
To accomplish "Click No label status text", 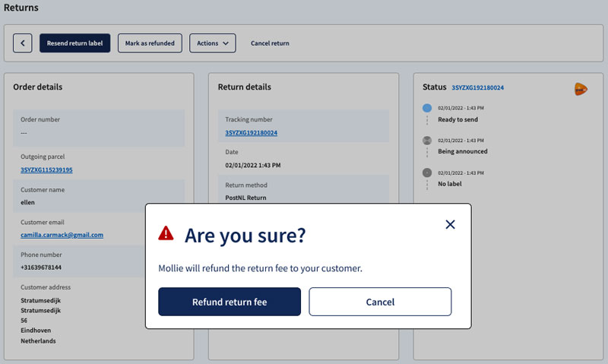I will (x=450, y=184).
